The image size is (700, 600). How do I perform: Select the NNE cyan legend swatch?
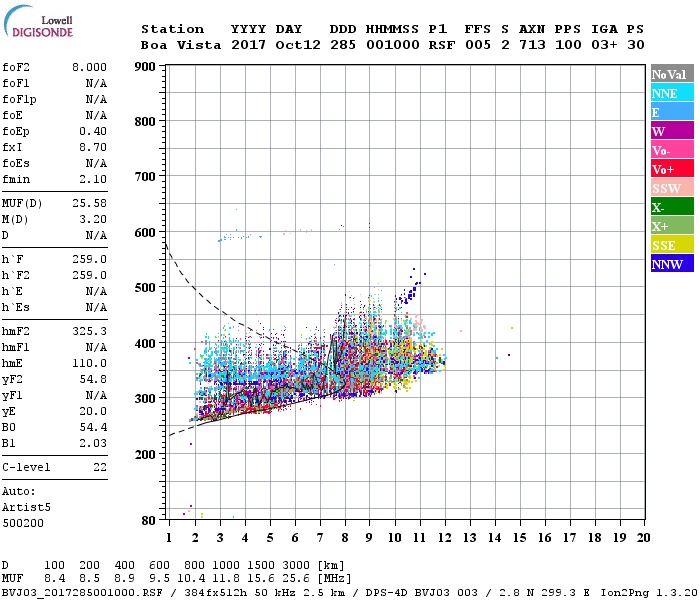click(672, 93)
